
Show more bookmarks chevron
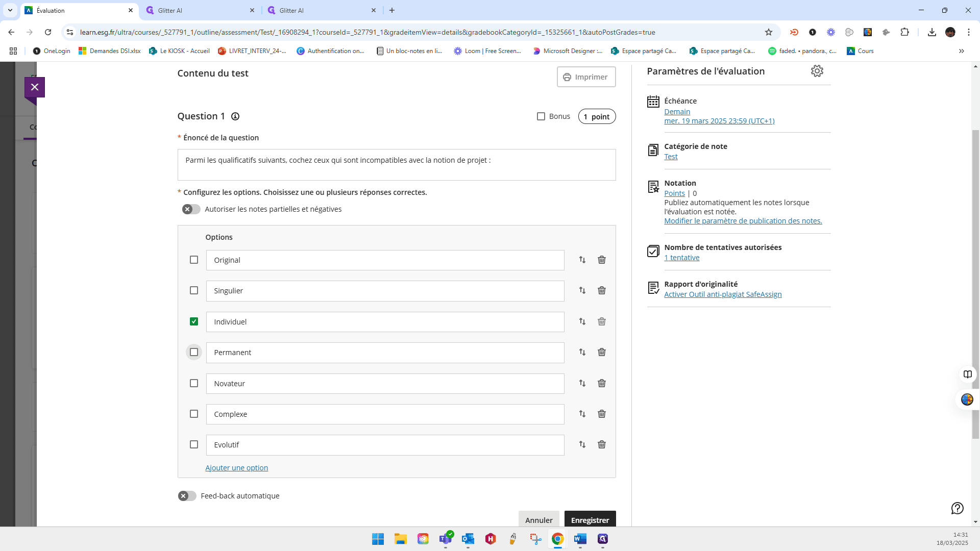click(x=962, y=51)
